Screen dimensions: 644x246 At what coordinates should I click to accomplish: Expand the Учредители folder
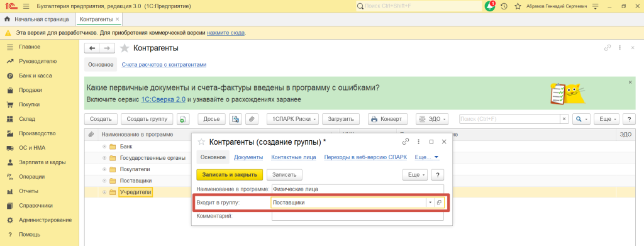click(104, 192)
